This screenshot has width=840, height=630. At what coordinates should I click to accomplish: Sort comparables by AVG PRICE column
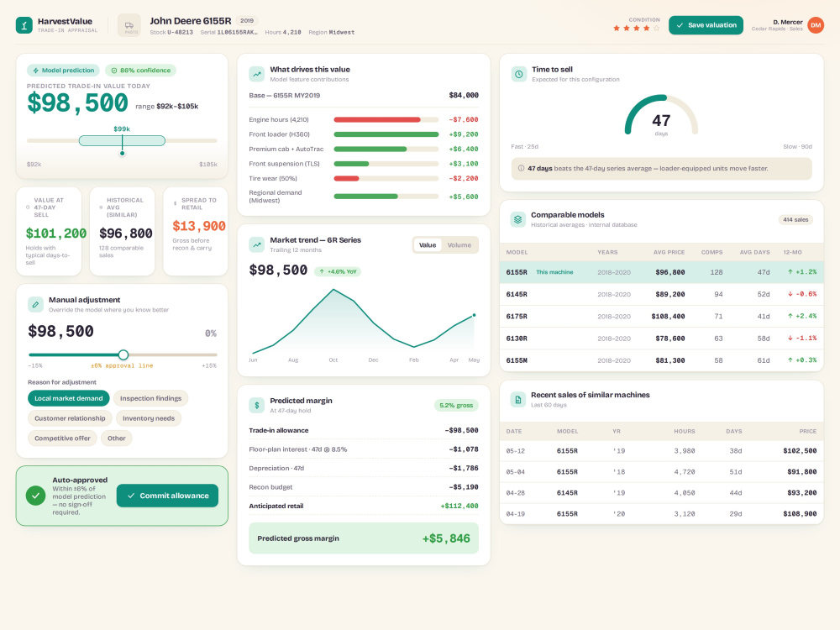point(669,252)
